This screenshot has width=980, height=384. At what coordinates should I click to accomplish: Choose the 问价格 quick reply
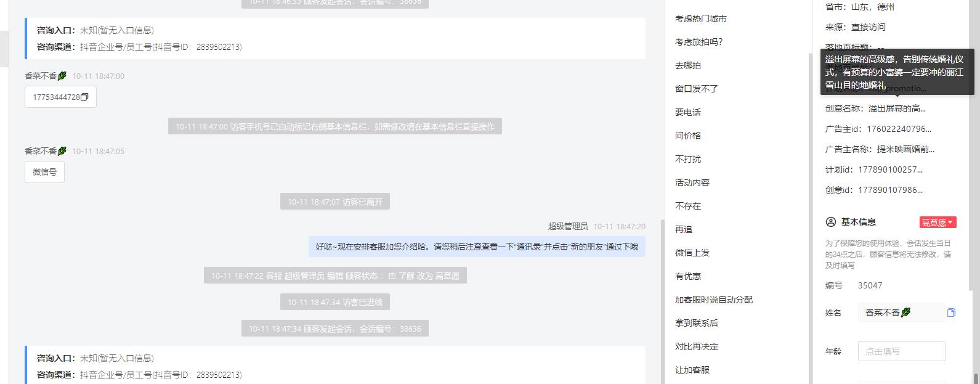click(688, 136)
